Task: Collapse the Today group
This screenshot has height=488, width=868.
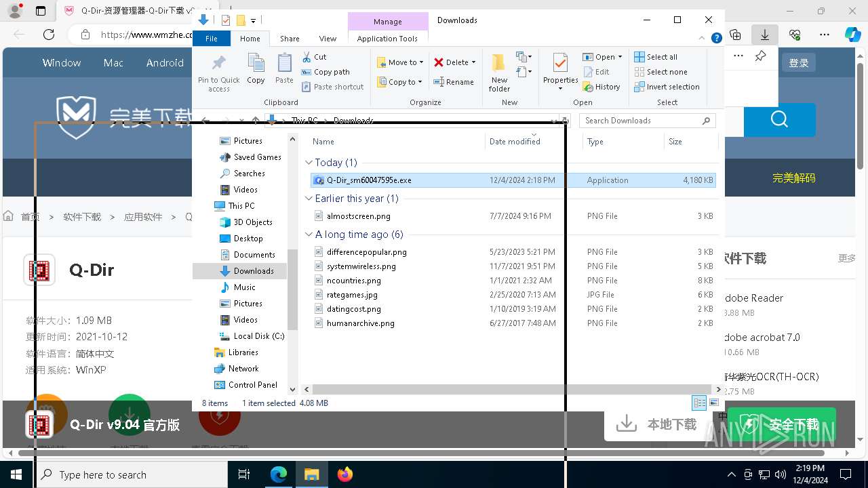Action: coord(309,163)
